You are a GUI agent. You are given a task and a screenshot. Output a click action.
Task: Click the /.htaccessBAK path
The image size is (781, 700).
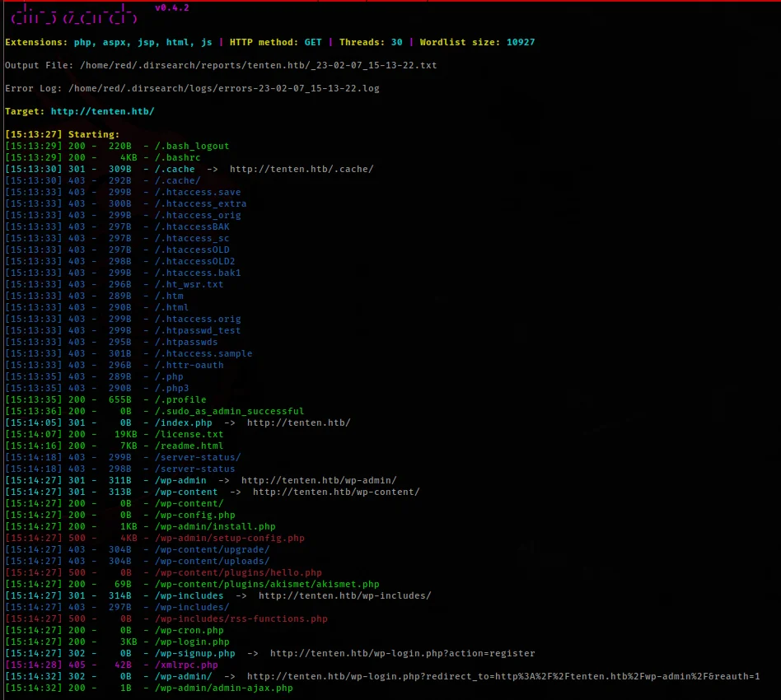point(192,226)
